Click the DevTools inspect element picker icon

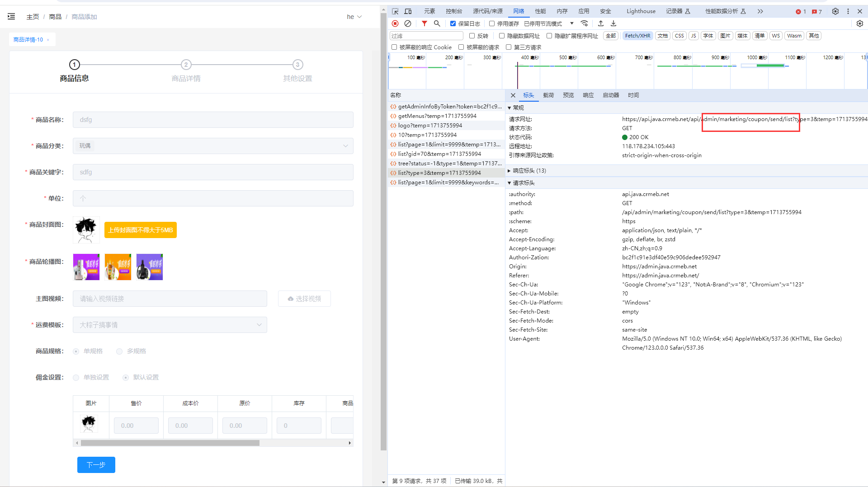point(395,11)
